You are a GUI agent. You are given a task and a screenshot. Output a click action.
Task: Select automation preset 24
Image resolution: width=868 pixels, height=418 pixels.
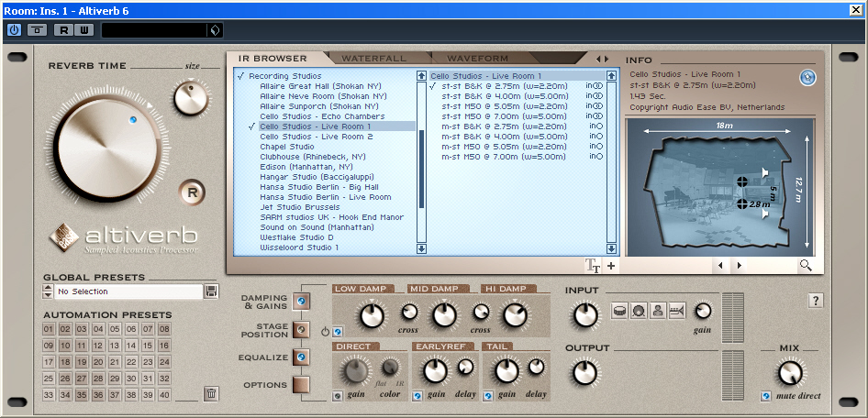[164, 363]
